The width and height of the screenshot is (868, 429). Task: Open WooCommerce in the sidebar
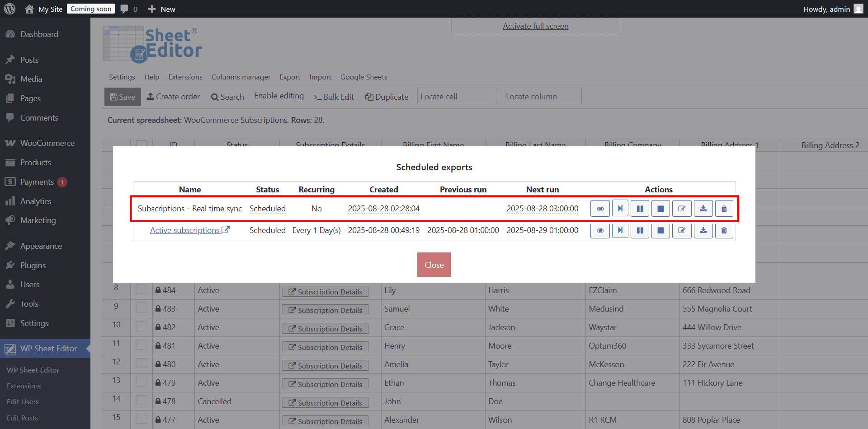point(45,143)
